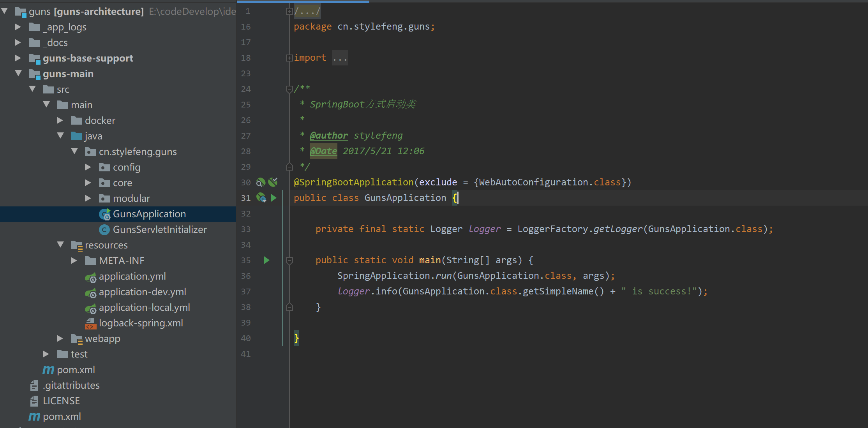Select GunsServletInitializer in the project tree
This screenshot has width=868, height=428.
(160, 229)
